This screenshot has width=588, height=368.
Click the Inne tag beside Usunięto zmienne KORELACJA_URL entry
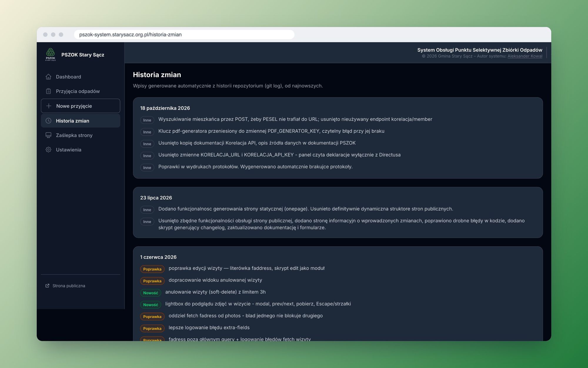tap(147, 156)
